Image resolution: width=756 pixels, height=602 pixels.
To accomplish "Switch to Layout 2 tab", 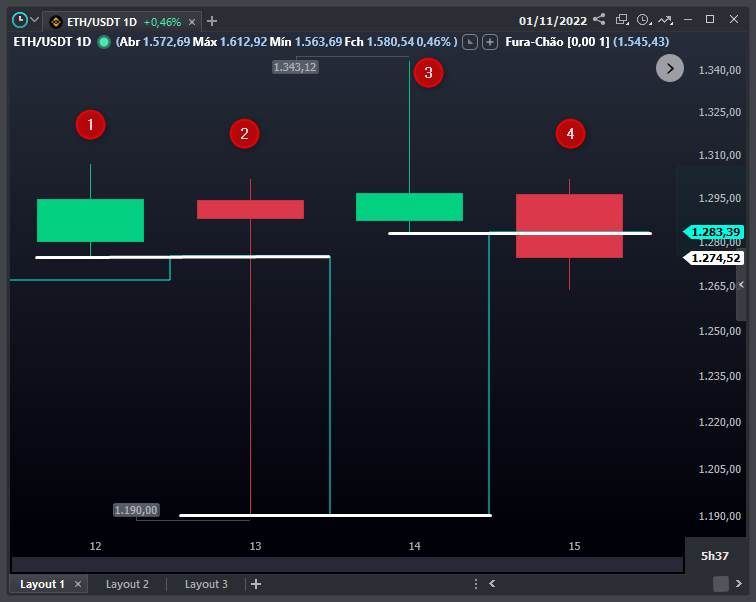I will pyautogui.click(x=127, y=584).
